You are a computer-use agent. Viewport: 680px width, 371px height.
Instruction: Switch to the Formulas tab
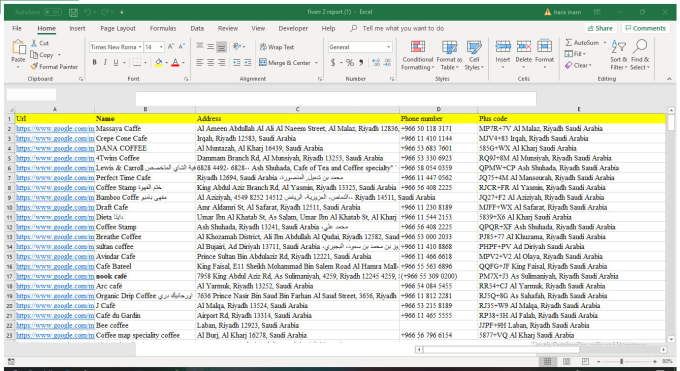tap(163, 28)
